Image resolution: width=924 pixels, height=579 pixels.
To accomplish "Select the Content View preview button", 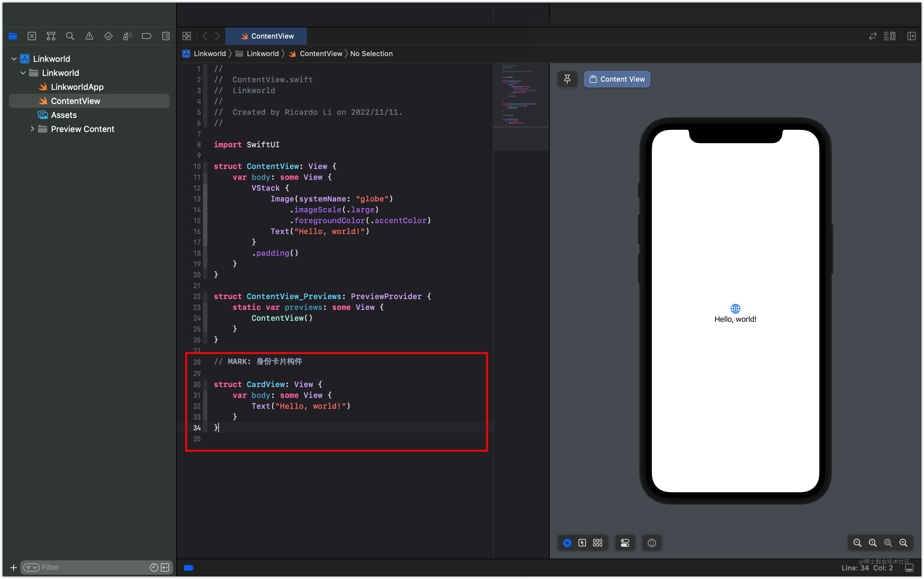I will click(x=617, y=79).
